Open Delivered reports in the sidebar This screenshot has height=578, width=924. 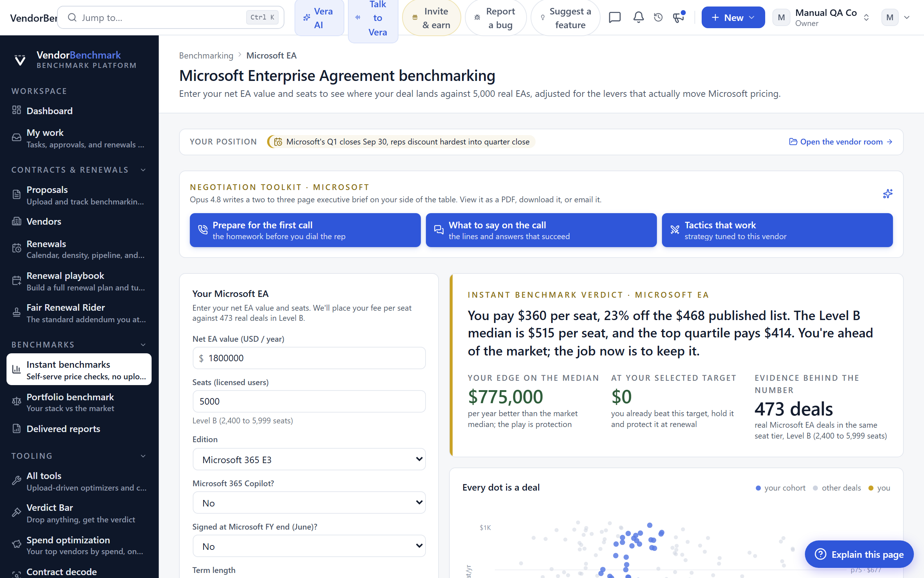[79, 429]
